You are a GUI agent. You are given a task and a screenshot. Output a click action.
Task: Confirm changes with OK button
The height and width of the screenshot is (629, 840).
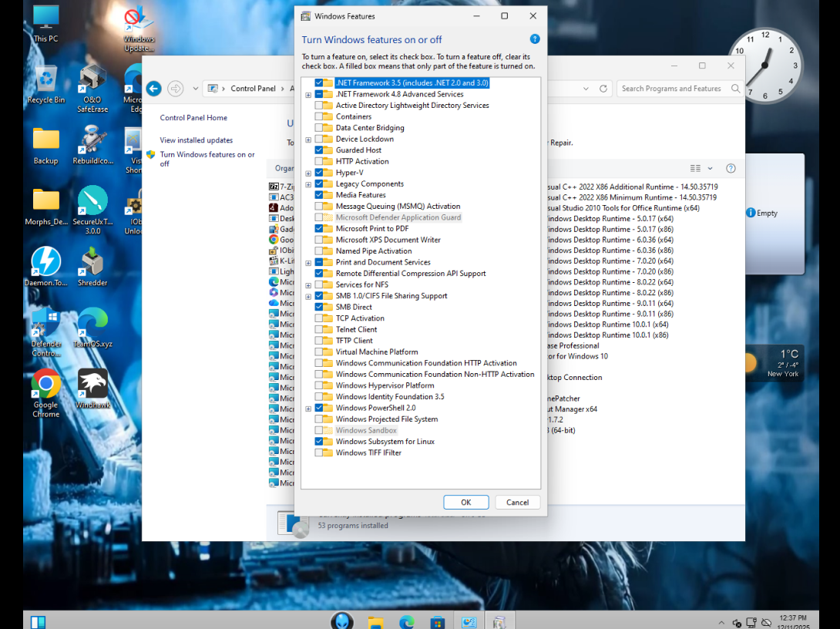point(465,502)
